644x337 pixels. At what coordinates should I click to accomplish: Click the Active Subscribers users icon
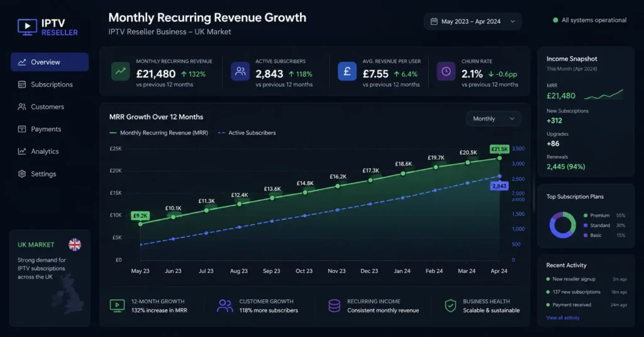click(240, 72)
